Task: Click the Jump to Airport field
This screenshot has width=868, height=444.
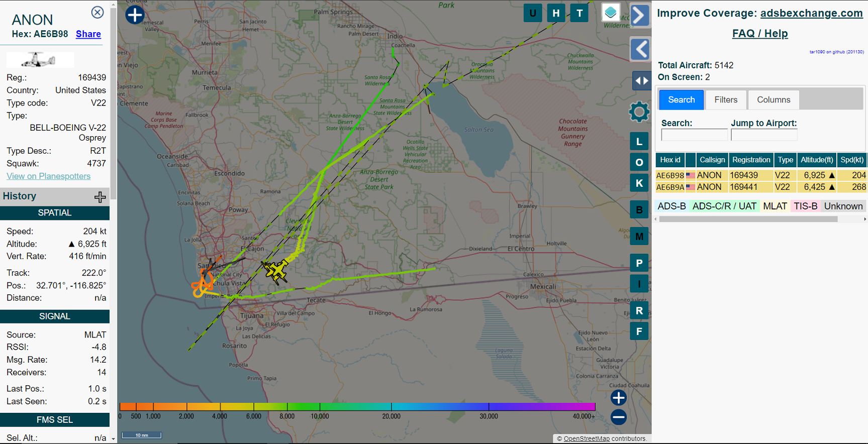Action: [x=764, y=135]
